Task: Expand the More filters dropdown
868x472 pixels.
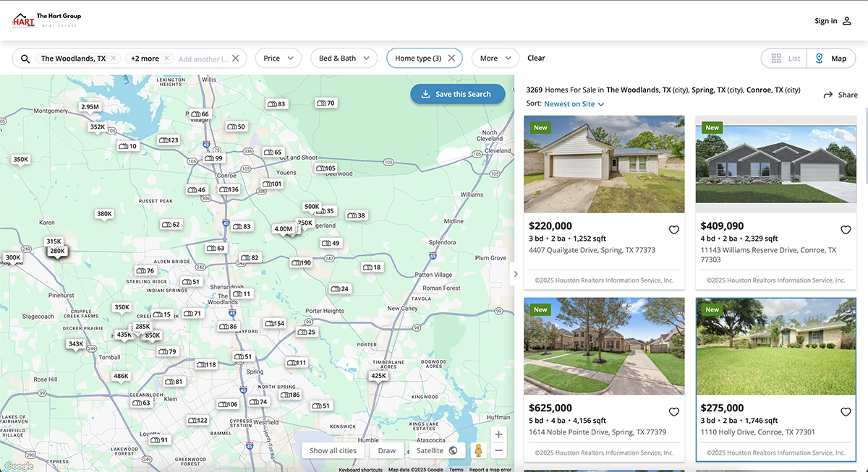Action: pyautogui.click(x=495, y=59)
